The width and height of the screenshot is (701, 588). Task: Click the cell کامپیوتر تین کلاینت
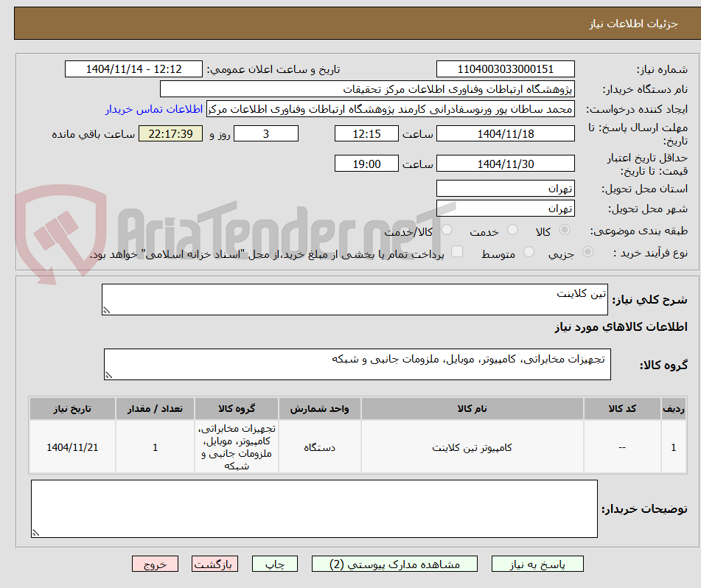pos(472,447)
